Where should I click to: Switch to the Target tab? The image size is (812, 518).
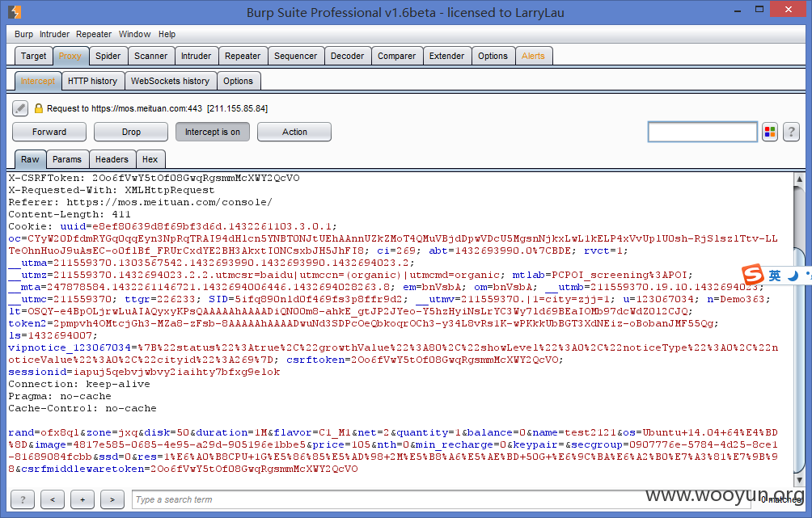[x=34, y=56]
